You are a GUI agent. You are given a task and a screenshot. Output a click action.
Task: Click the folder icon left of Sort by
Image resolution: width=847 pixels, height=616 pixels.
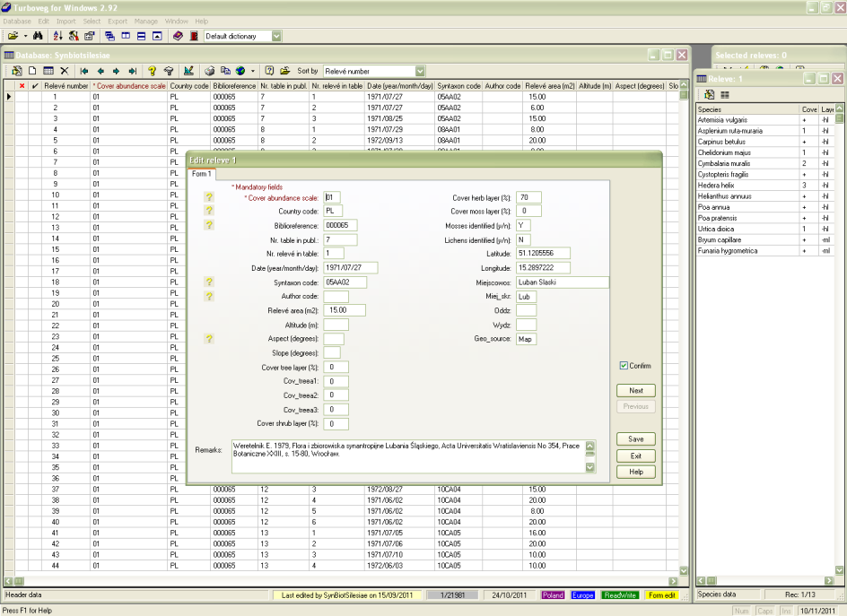284,71
